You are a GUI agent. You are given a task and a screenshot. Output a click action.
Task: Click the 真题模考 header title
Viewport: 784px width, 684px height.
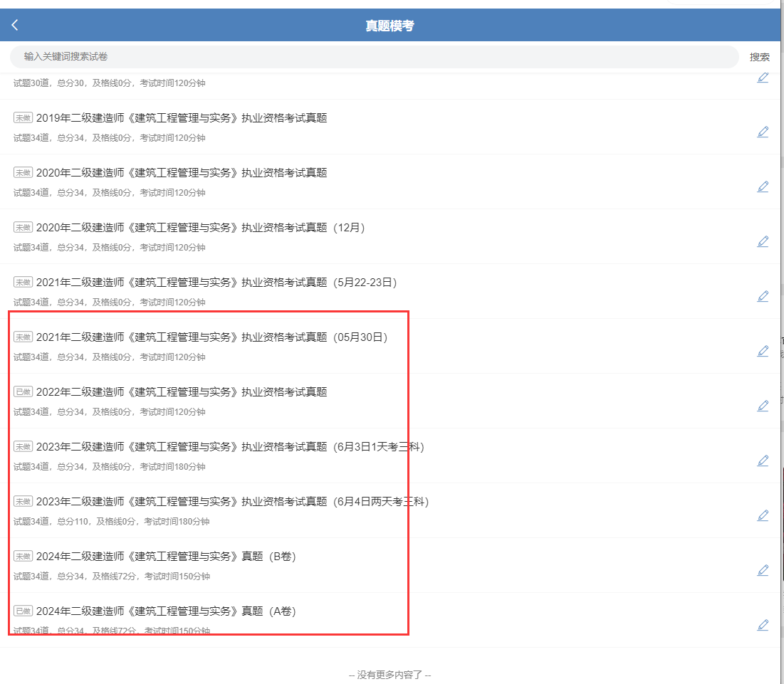pos(390,26)
